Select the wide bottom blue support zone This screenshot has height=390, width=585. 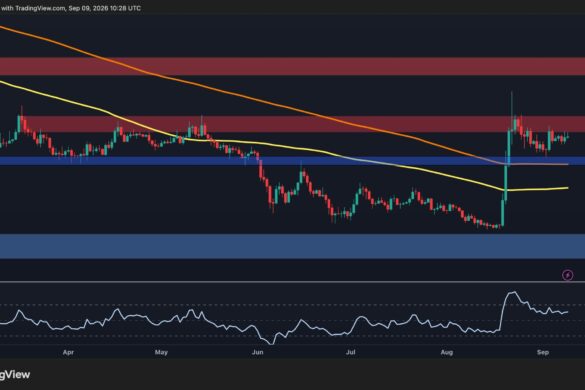[292, 246]
